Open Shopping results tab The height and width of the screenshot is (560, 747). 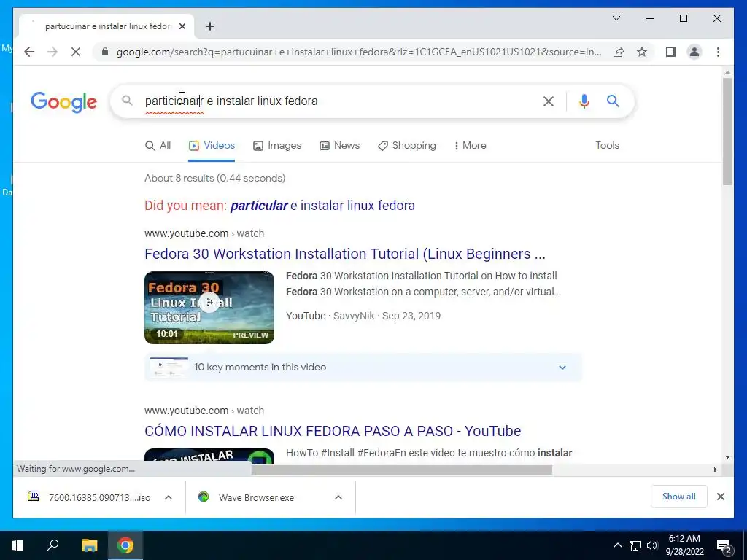pos(407,146)
